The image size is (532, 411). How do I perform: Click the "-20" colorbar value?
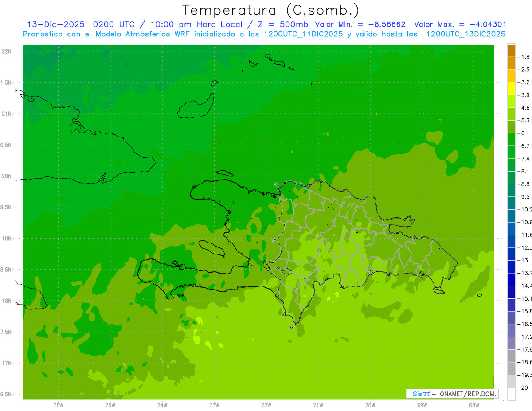(522, 388)
